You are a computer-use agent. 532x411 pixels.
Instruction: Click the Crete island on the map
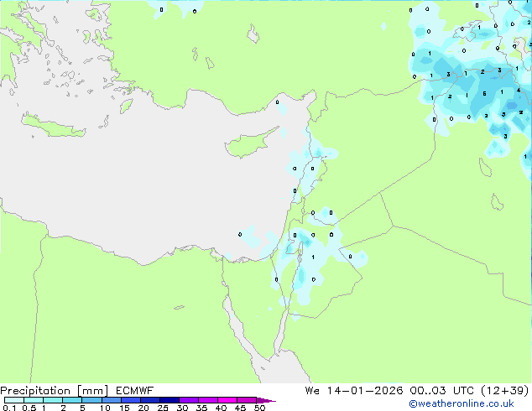(x=53, y=126)
